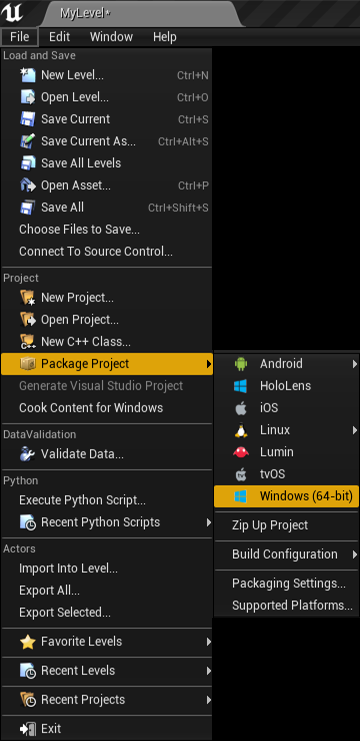The width and height of the screenshot is (360, 741).
Task: Click the Lumin platform icon
Action: click(240, 452)
